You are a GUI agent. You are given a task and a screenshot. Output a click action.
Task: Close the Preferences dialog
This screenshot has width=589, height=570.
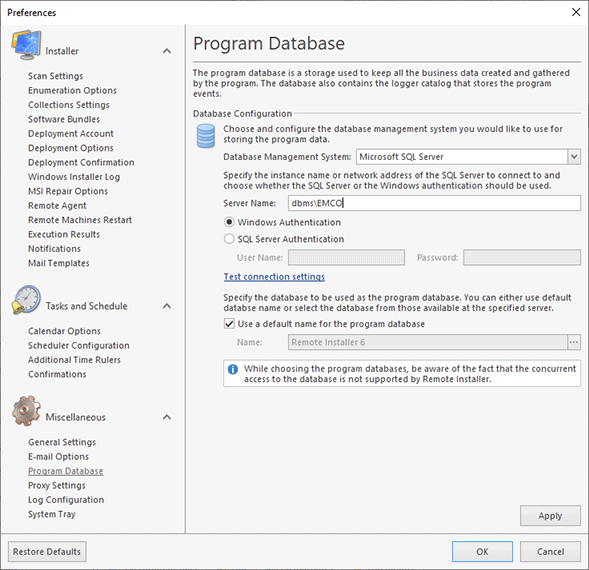pos(576,12)
